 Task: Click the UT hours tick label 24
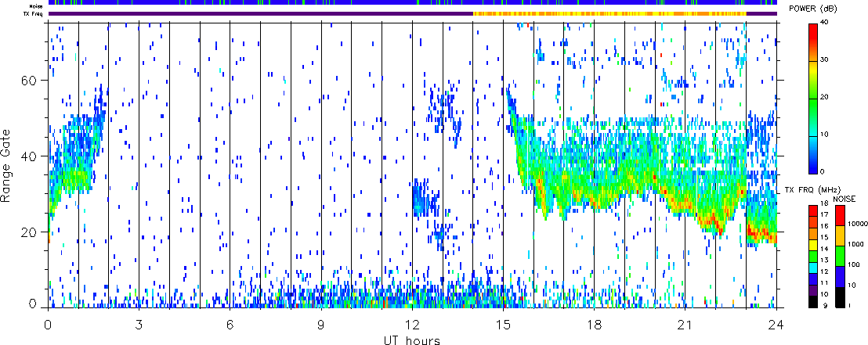(x=776, y=325)
